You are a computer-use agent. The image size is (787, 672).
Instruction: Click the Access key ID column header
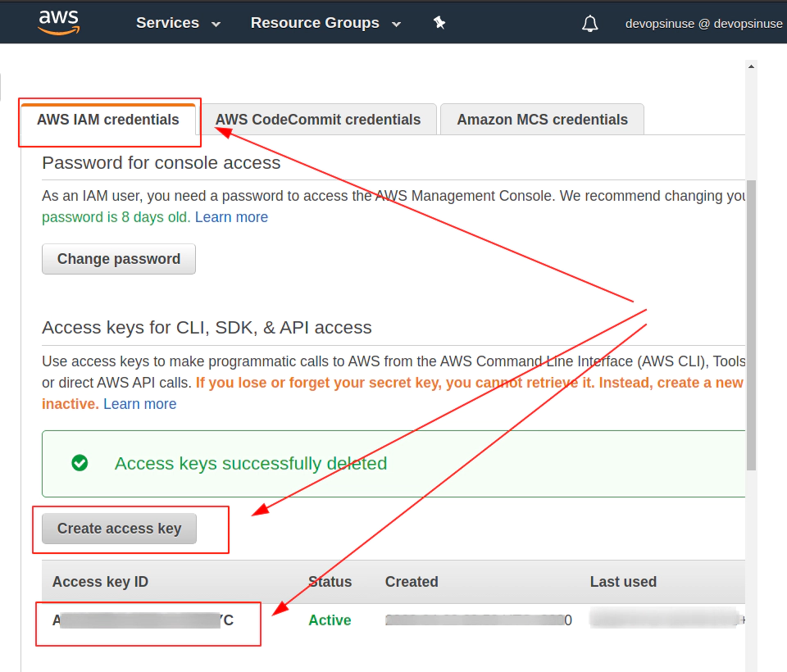100,582
